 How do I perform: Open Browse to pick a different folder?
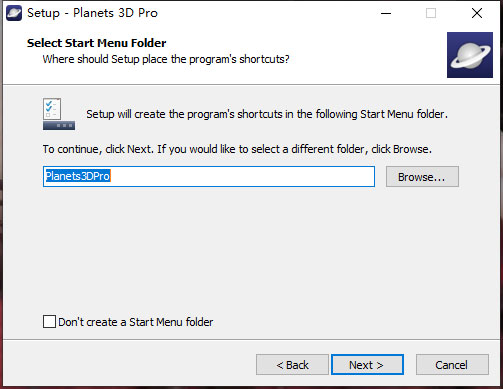pyautogui.click(x=422, y=177)
